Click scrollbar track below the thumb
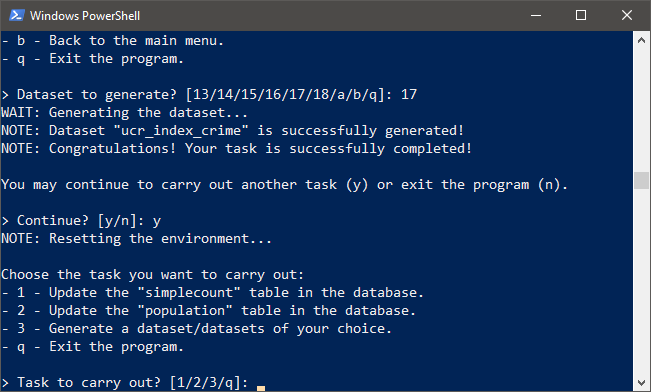 point(641,282)
